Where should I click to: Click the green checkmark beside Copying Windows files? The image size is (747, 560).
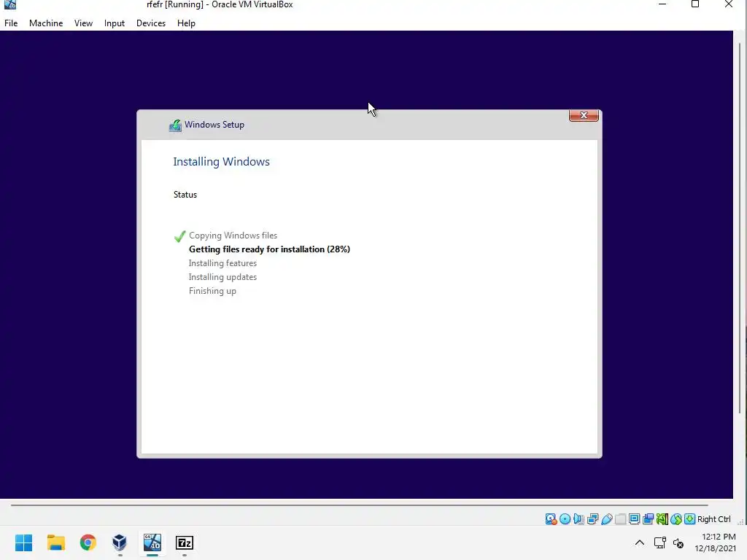[x=179, y=236]
